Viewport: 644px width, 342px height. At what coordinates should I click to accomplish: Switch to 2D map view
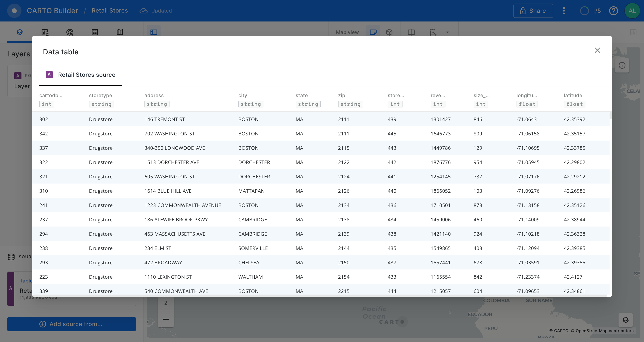373,32
